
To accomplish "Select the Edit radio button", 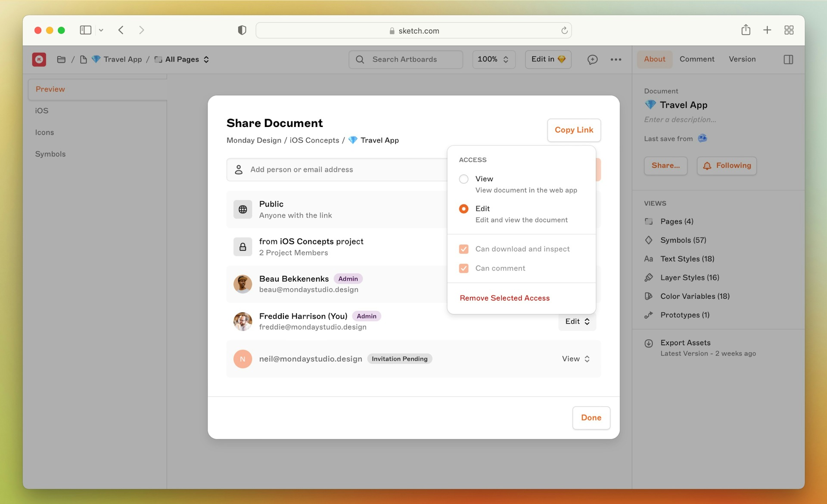I will [x=464, y=209].
